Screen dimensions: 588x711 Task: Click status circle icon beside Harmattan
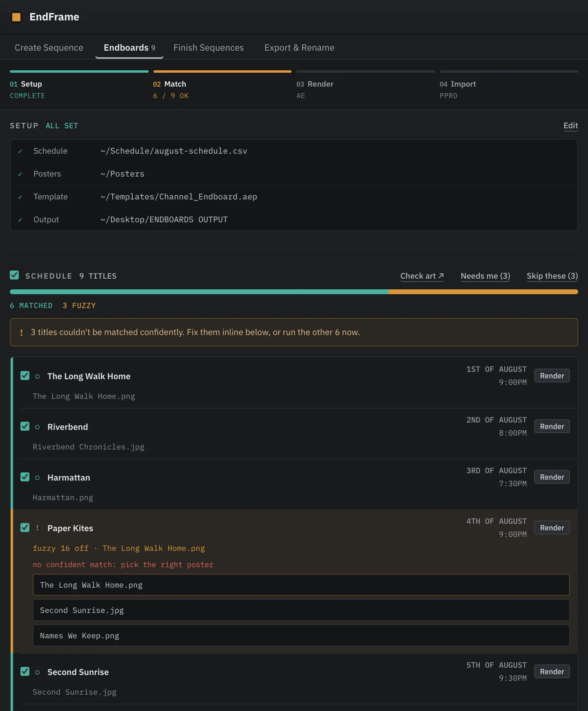37,478
